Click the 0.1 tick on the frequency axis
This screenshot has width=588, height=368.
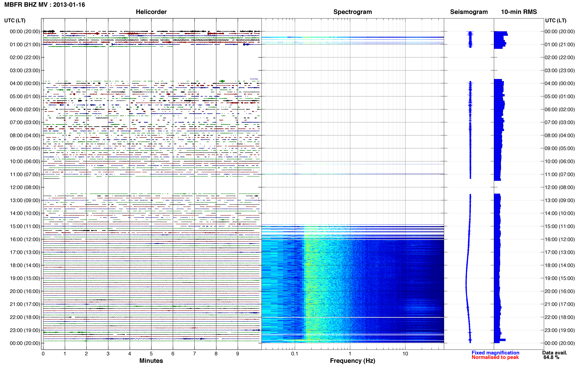295,354
